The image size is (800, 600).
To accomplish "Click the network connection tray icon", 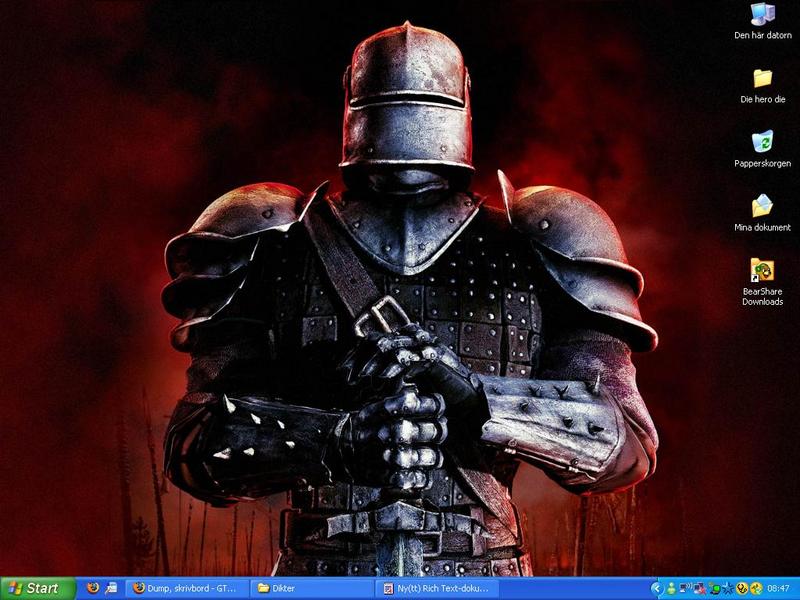I will (686, 588).
